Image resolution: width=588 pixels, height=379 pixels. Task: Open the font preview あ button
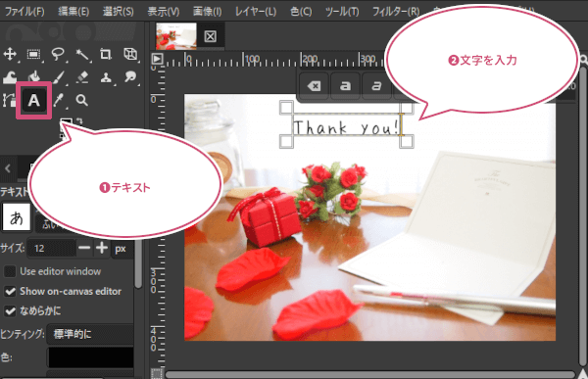pos(16,217)
